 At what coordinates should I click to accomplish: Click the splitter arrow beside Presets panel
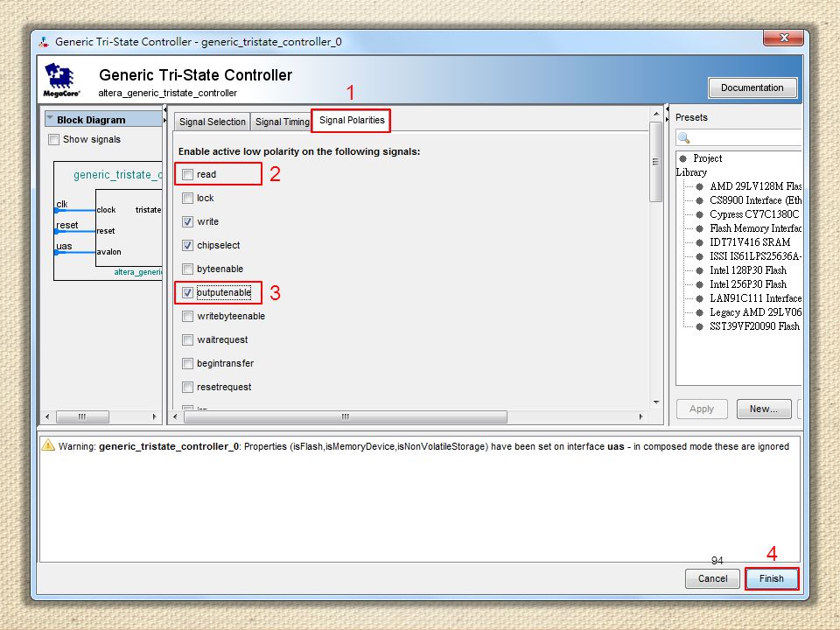tap(667, 114)
